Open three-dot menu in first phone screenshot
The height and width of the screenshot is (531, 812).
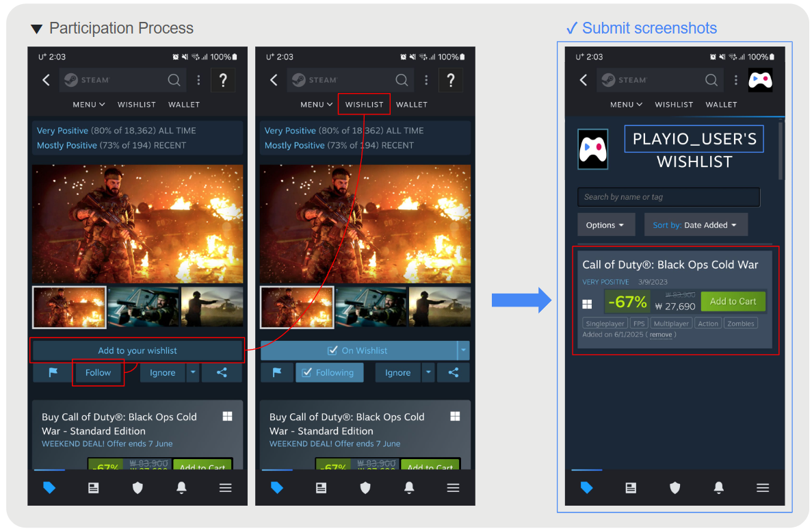(x=198, y=80)
